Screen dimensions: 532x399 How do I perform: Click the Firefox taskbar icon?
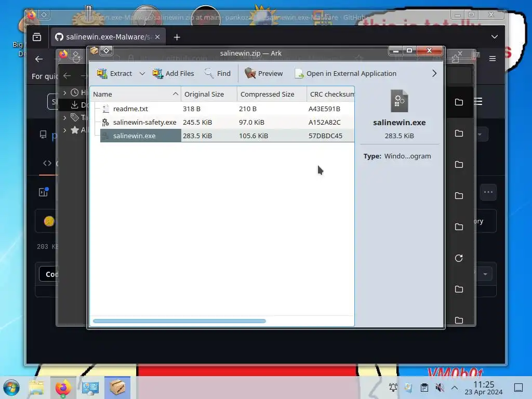click(x=63, y=388)
